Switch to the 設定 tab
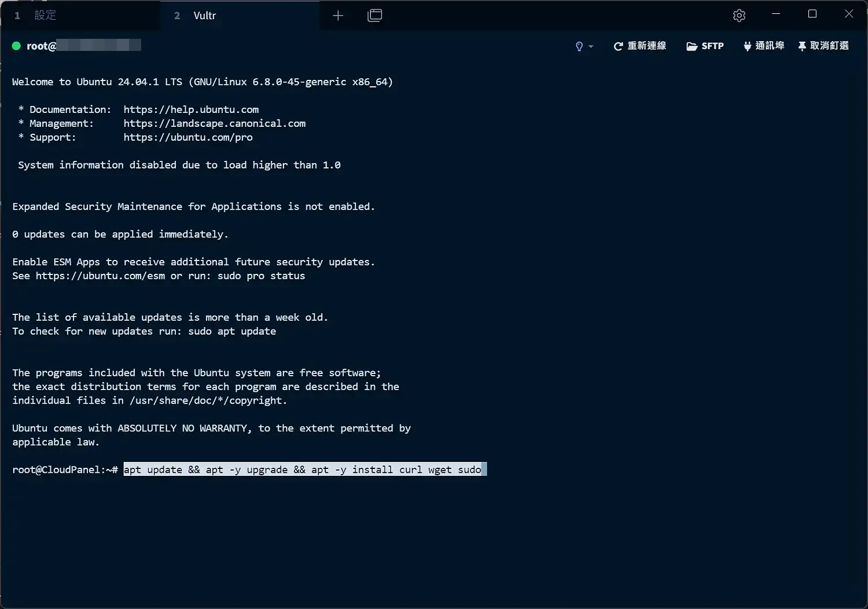The height and width of the screenshot is (609, 868). click(x=45, y=16)
